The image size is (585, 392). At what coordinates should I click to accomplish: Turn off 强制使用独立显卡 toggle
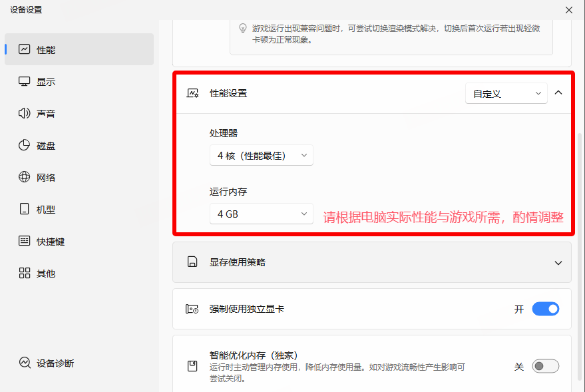click(x=545, y=309)
